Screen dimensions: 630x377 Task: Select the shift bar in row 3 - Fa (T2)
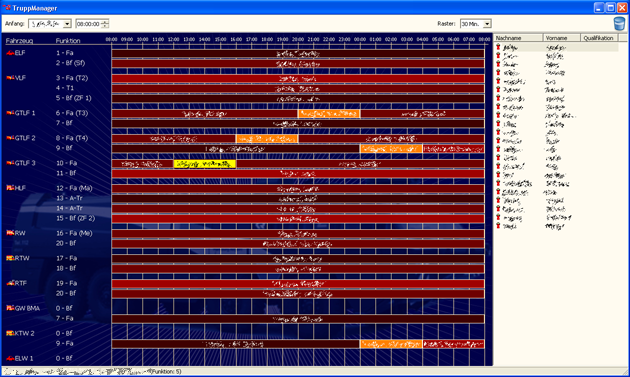298,79
